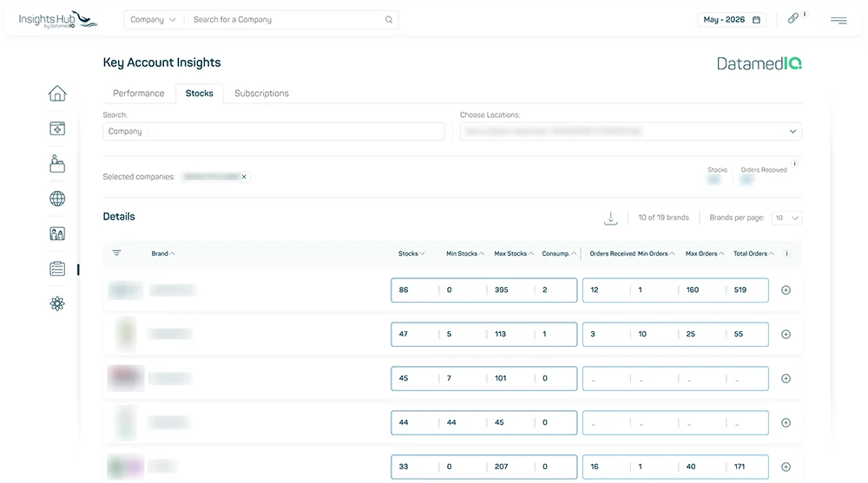868x483 pixels.
Task: Remove the selected company chip
Action: pos(244,177)
